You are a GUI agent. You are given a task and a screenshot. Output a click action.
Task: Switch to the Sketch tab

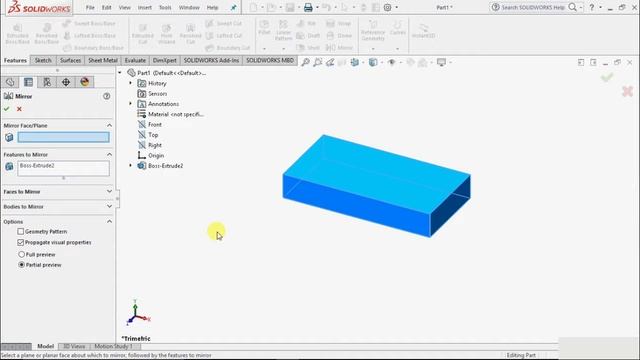[x=43, y=60]
